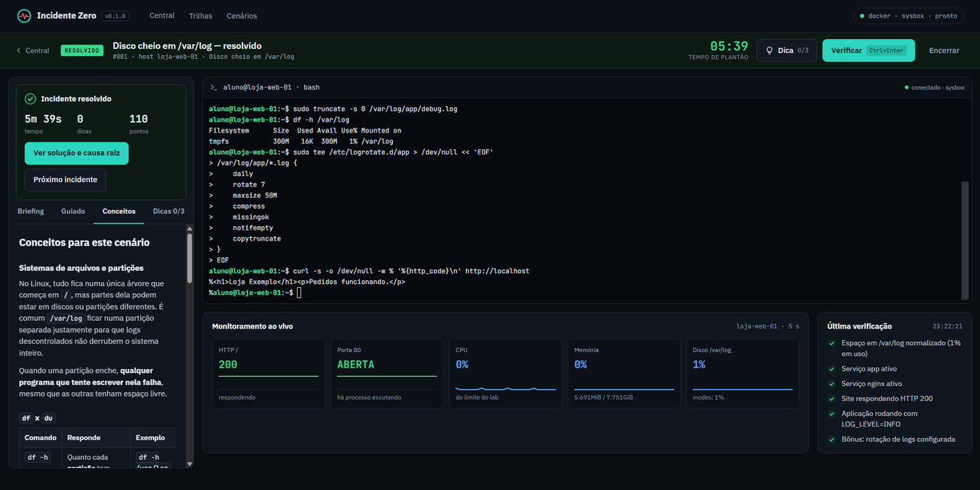The image size is (980, 490).
Task: Click the check icon for Aplicação rodando com LOG_LEVEL=INFO
Action: tap(832, 414)
